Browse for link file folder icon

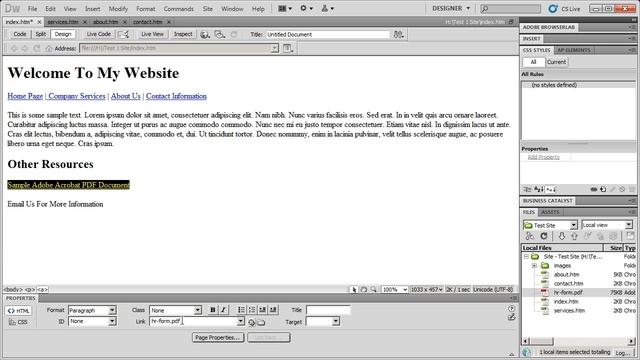pos(261,322)
